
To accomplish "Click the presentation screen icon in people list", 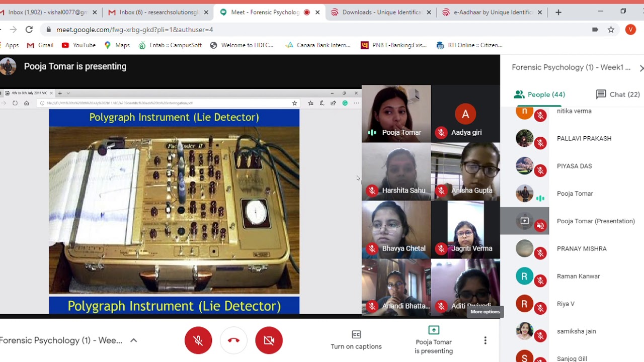I will pos(524,221).
